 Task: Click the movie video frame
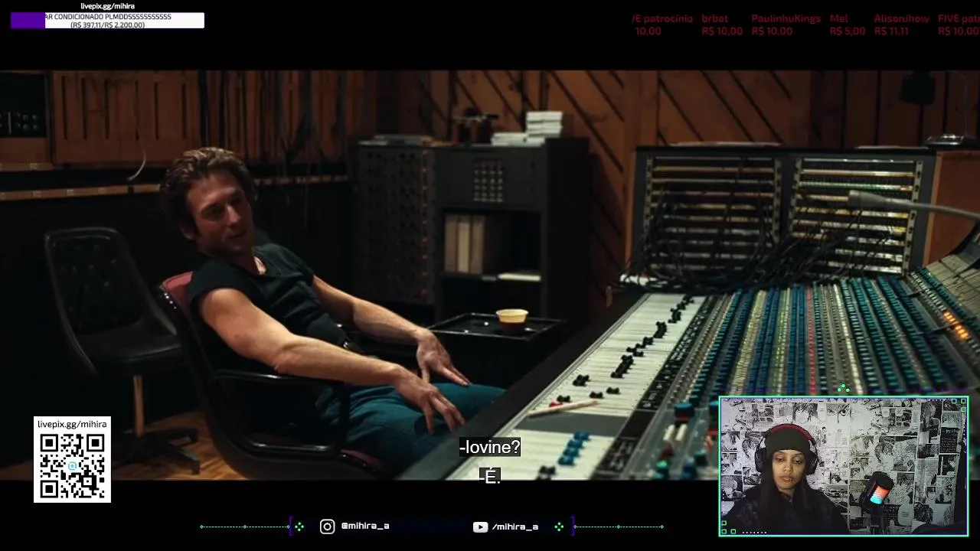tap(490, 275)
